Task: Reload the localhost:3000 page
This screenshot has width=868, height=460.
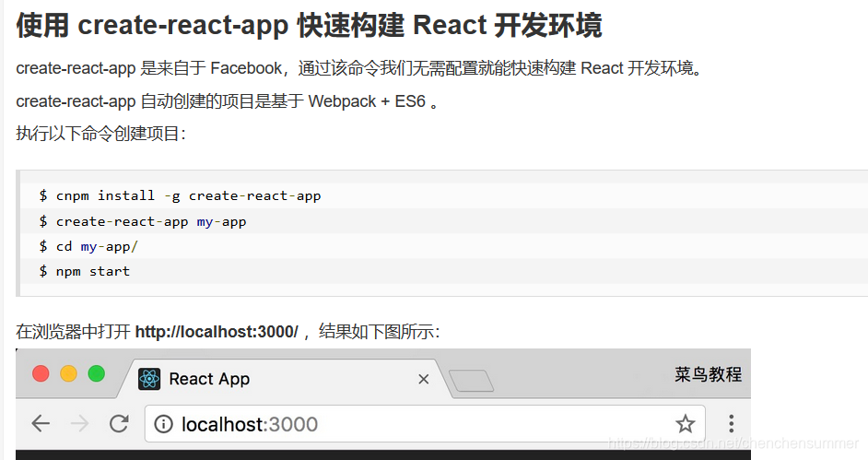Action: [119, 424]
